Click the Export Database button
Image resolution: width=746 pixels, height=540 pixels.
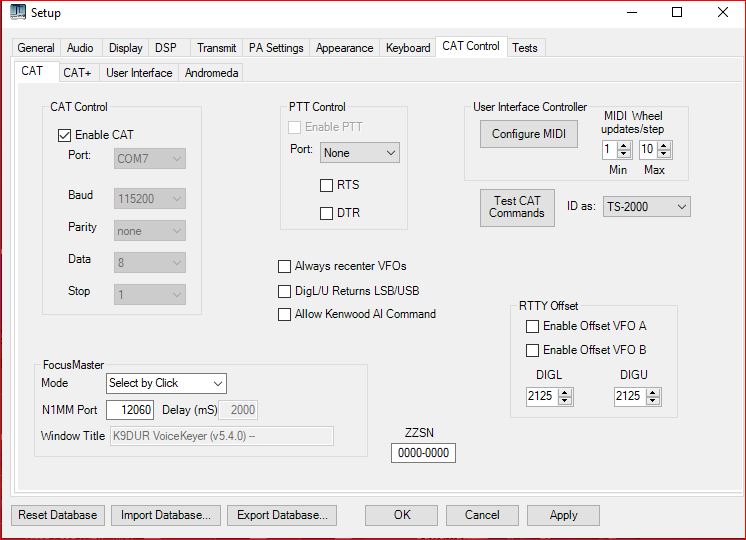click(x=281, y=515)
